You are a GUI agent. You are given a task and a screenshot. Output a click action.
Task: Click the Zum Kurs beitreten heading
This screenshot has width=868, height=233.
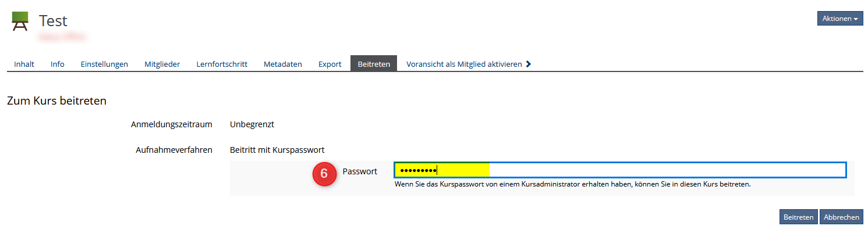pos(56,101)
